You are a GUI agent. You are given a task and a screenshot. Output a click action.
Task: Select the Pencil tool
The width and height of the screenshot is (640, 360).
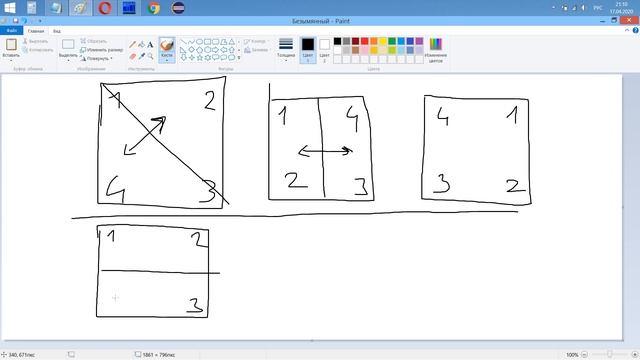133,44
